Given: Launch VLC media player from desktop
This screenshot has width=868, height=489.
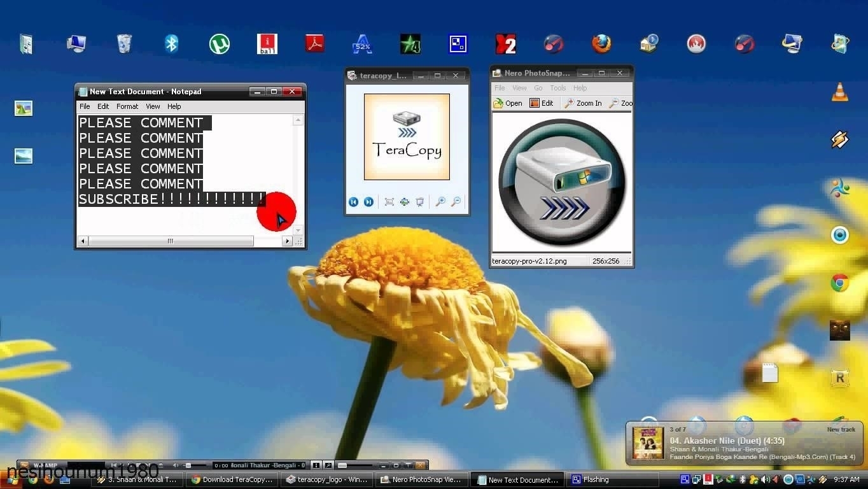Looking at the screenshot, I should 840,92.
